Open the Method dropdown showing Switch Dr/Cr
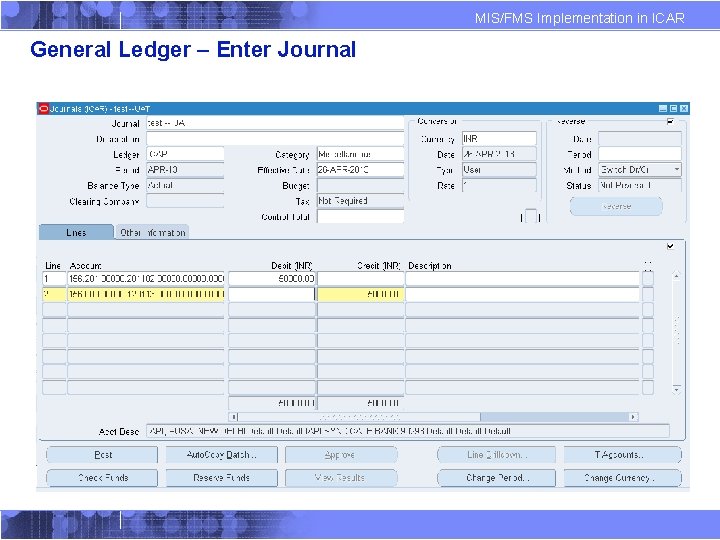 tap(640, 170)
